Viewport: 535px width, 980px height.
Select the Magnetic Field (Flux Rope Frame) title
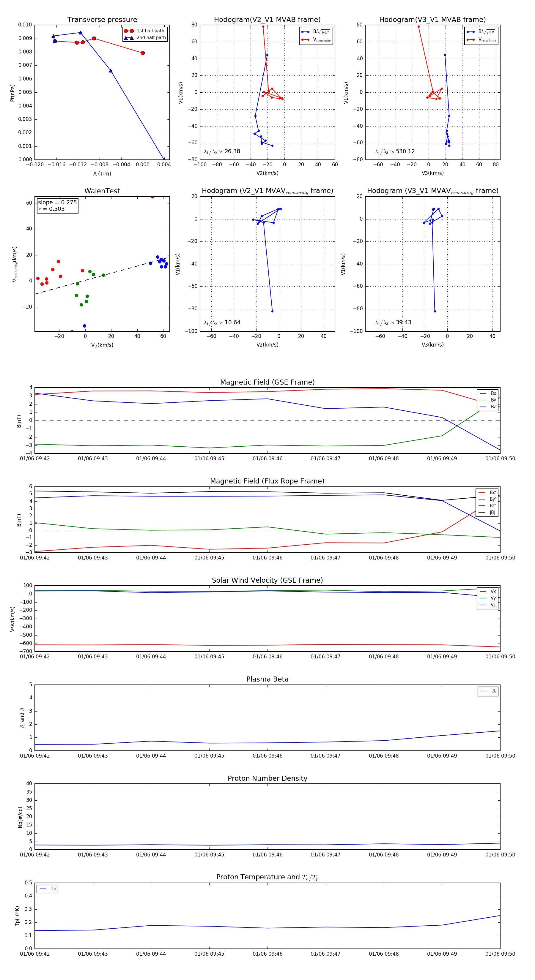tap(267, 481)
